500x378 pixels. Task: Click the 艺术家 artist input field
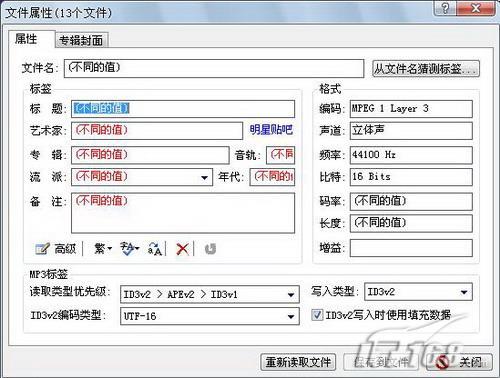(157, 130)
